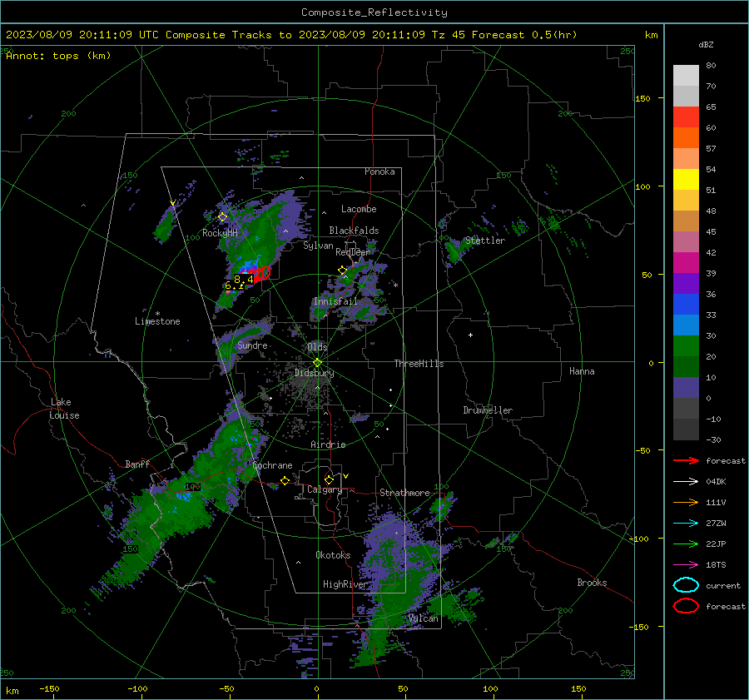This screenshot has width=749, height=700.
Task: Click the 0 dBZ purple color swatch
Action: click(686, 387)
